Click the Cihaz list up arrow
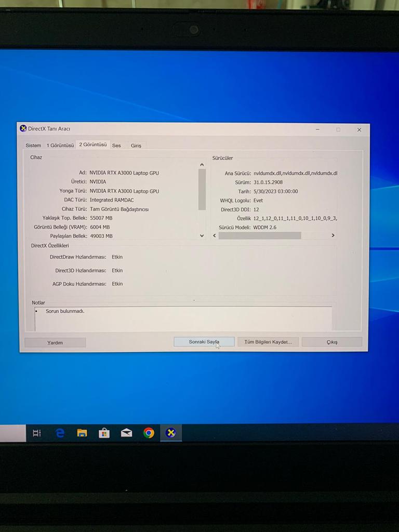 (x=202, y=165)
